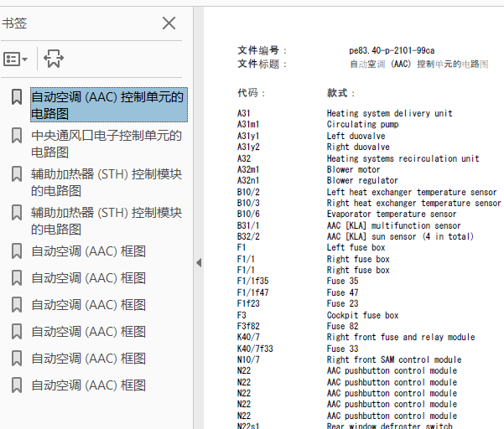Click 'Cockpit fuse box' text
504x429 pixels.
point(362,315)
